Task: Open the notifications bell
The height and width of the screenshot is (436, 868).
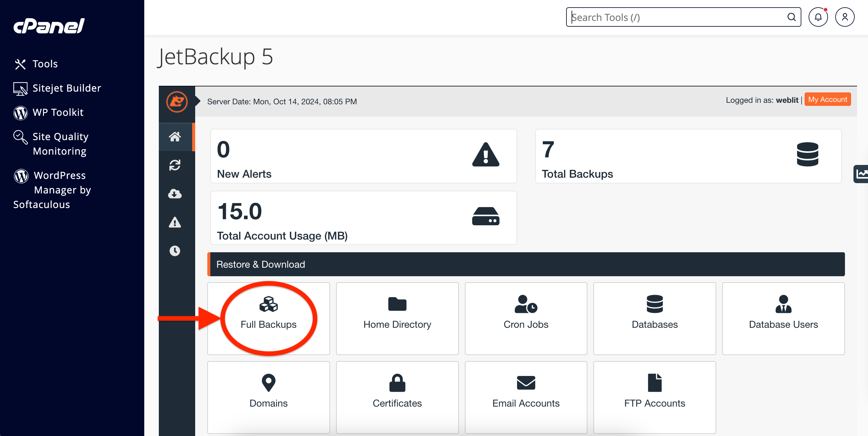Action: pyautogui.click(x=818, y=17)
